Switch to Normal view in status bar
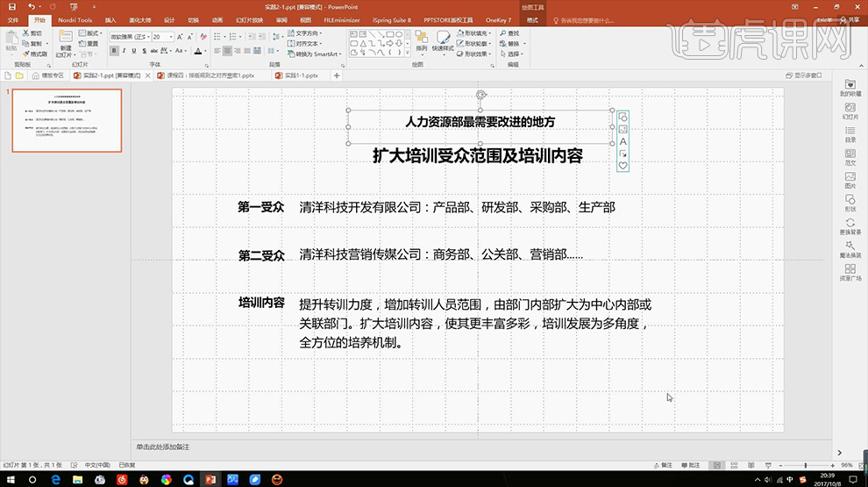868x487 pixels. point(717,465)
